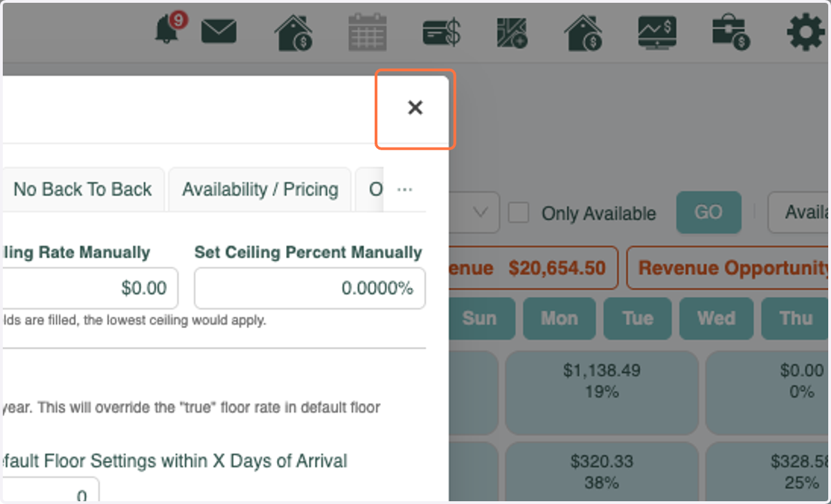Toggle the Only Available checkbox

click(x=519, y=213)
